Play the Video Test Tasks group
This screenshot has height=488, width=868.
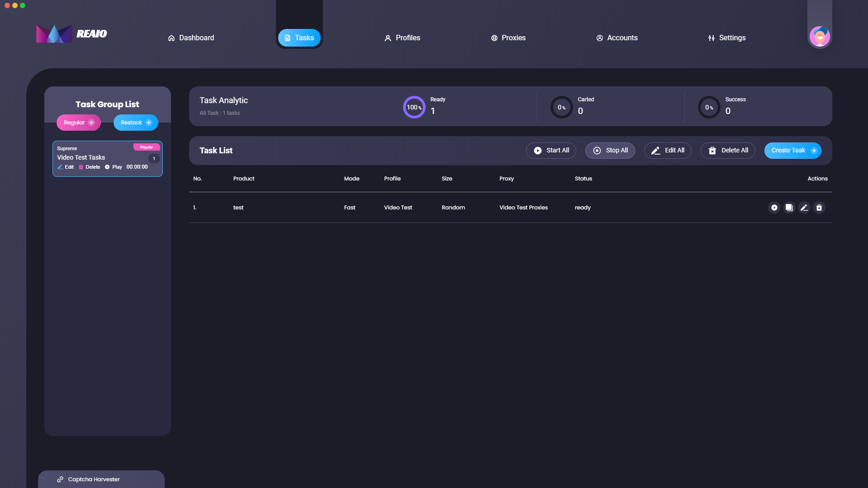tap(114, 167)
